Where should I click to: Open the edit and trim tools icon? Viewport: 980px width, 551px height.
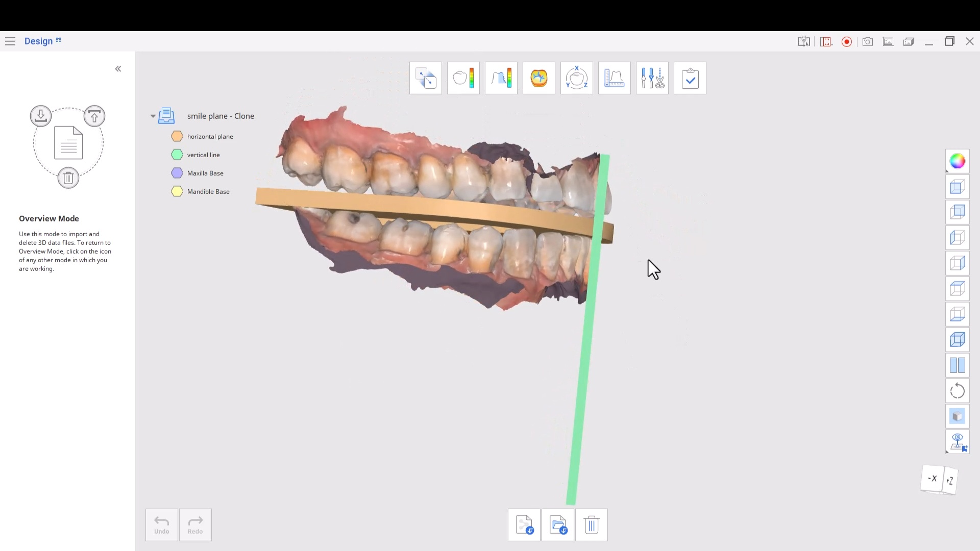click(x=652, y=78)
